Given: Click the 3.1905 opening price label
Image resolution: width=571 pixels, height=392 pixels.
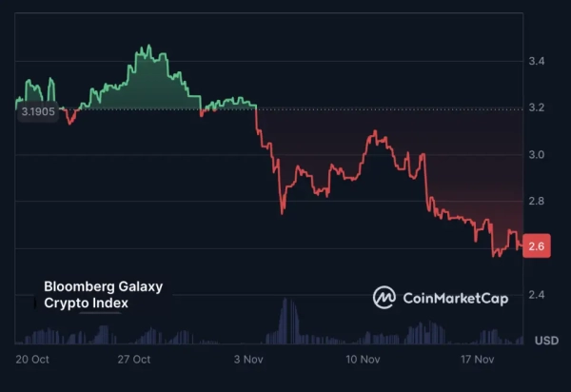Looking at the screenshot, I should [37, 111].
